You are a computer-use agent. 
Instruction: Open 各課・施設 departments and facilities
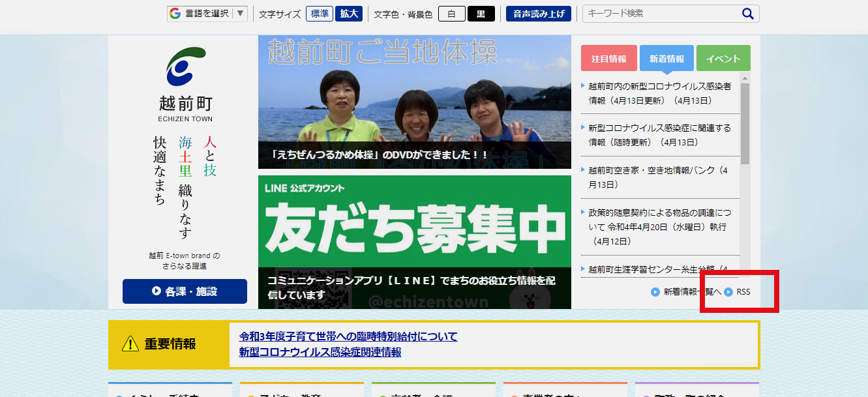tap(185, 291)
